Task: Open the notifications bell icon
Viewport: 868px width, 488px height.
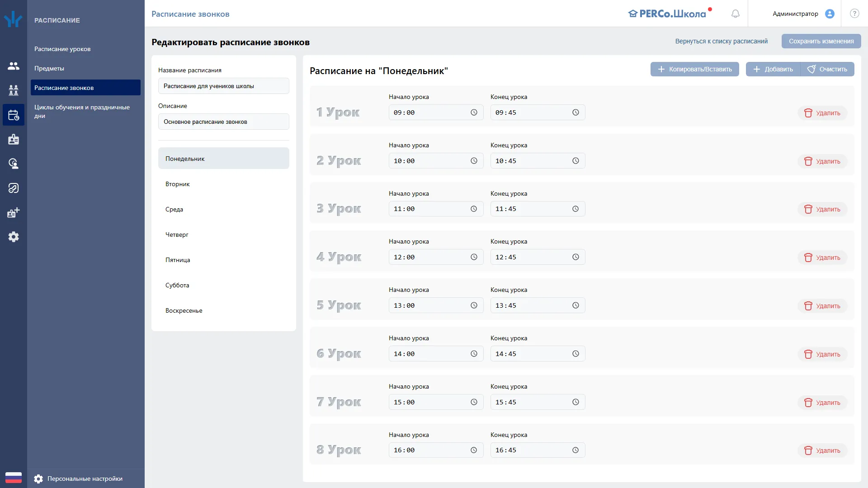Action: 736,14
